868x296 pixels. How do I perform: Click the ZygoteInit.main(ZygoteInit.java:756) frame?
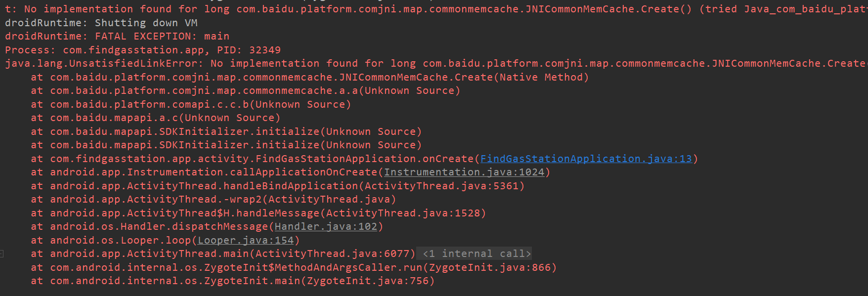(x=233, y=281)
